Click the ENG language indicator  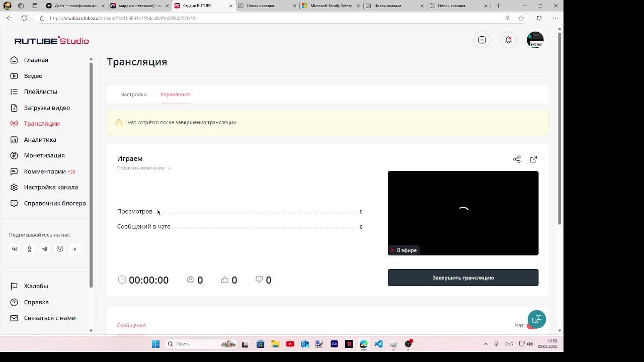coord(509,344)
